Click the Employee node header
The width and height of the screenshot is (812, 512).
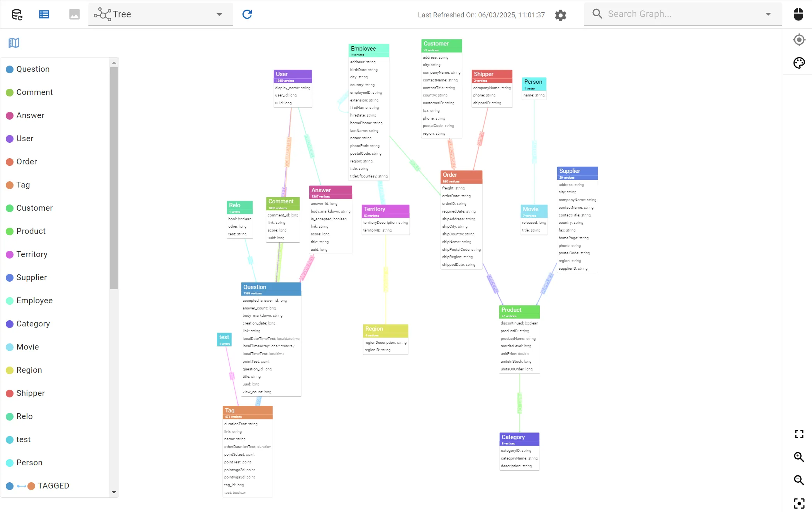(369, 51)
